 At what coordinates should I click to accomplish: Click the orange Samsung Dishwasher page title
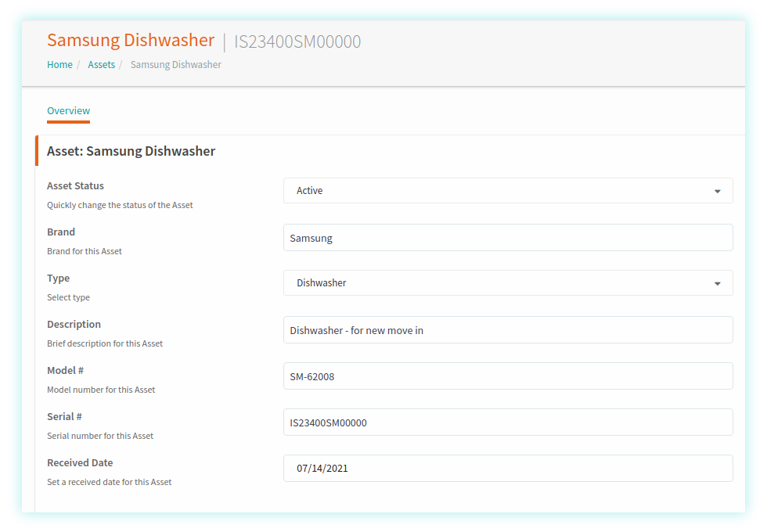click(131, 41)
